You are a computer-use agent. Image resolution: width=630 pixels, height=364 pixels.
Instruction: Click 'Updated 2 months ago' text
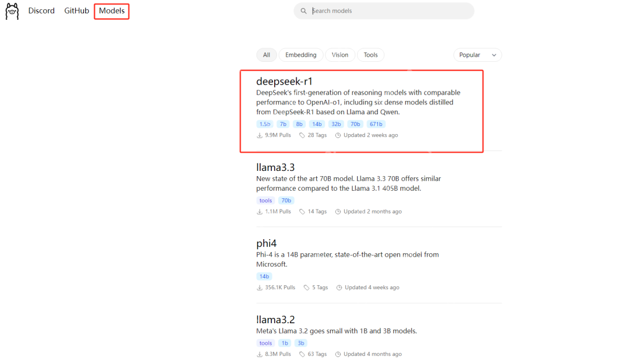tap(373, 212)
